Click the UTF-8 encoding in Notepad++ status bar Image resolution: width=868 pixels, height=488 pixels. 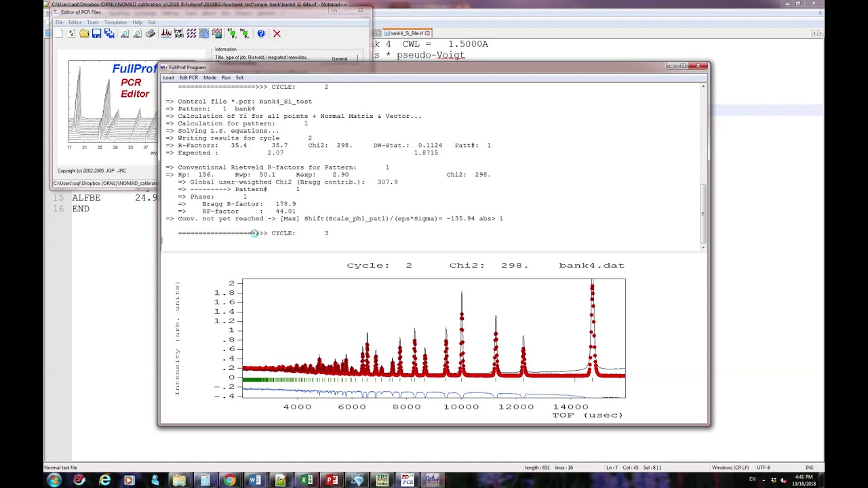pos(763,468)
